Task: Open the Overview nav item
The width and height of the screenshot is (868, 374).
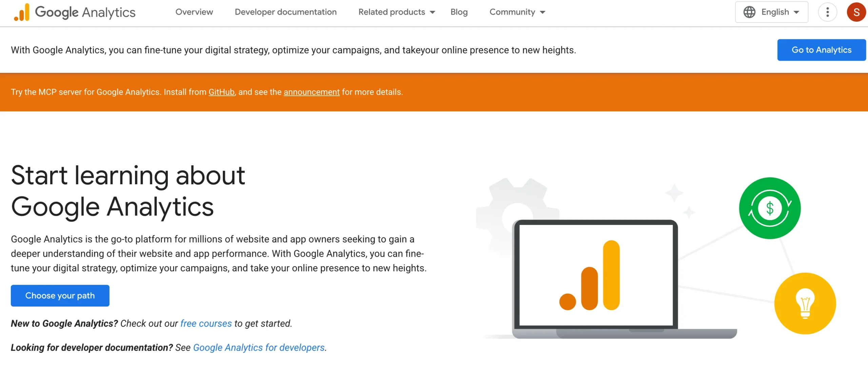Action: point(194,12)
